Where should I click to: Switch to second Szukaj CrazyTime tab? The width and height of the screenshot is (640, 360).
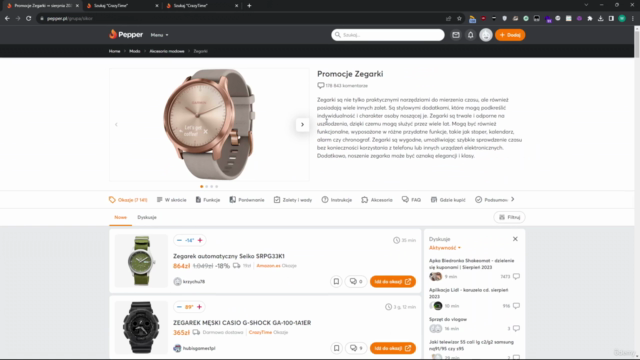click(202, 6)
